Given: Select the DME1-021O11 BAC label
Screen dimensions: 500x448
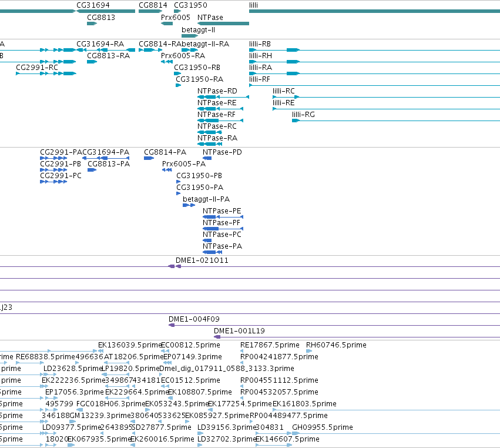Looking at the screenshot, I should [202, 260].
